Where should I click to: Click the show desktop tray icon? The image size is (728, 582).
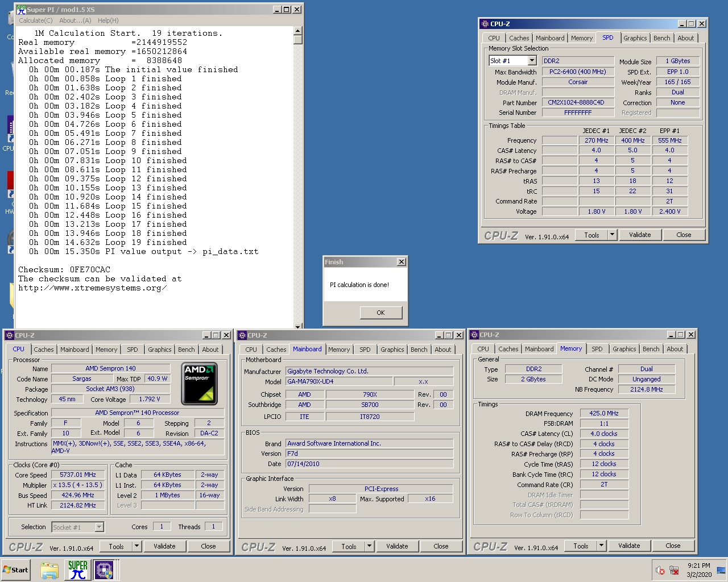721,570
